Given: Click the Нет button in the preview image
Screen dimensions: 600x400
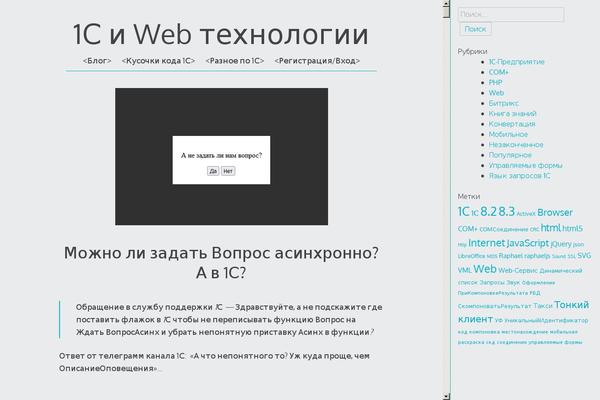Looking at the screenshot, I should pos(228,171).
